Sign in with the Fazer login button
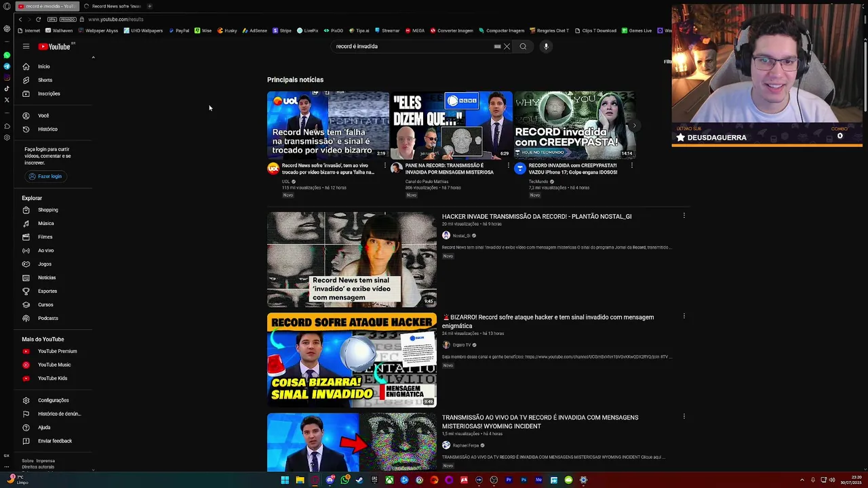868x488 pixels. 45,176
